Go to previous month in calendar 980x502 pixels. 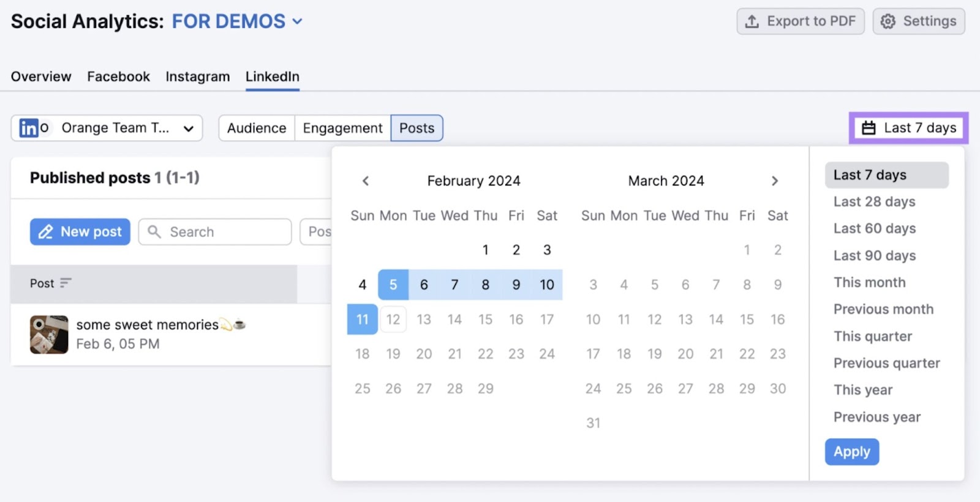[x=366, y=181]
